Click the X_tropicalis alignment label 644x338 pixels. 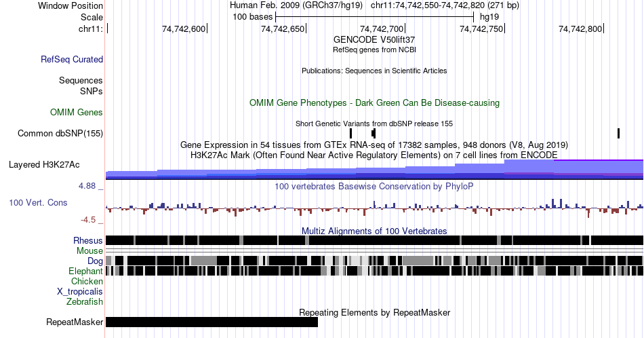click(x=80, y=292)
